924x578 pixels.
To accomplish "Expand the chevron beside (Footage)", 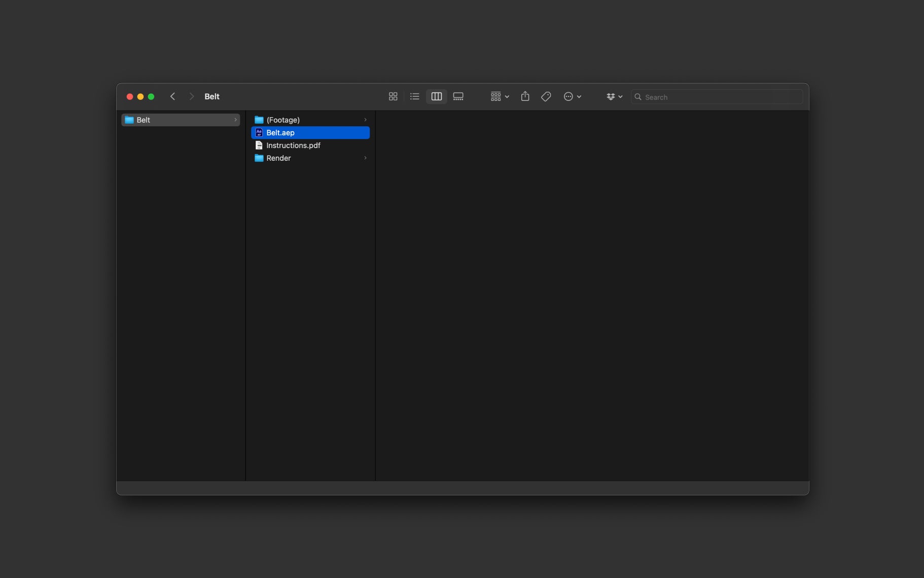I will pos(365,120).
